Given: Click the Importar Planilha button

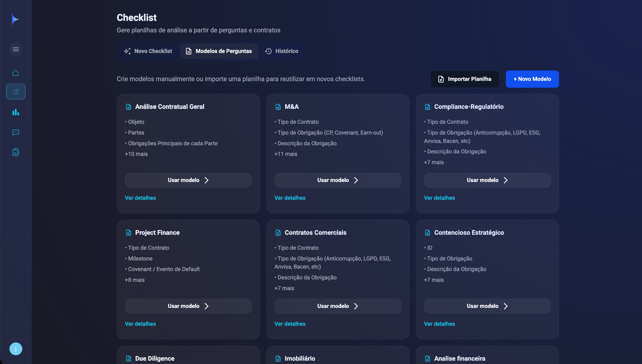Looking at the screenshot, I should pos(465,79).
